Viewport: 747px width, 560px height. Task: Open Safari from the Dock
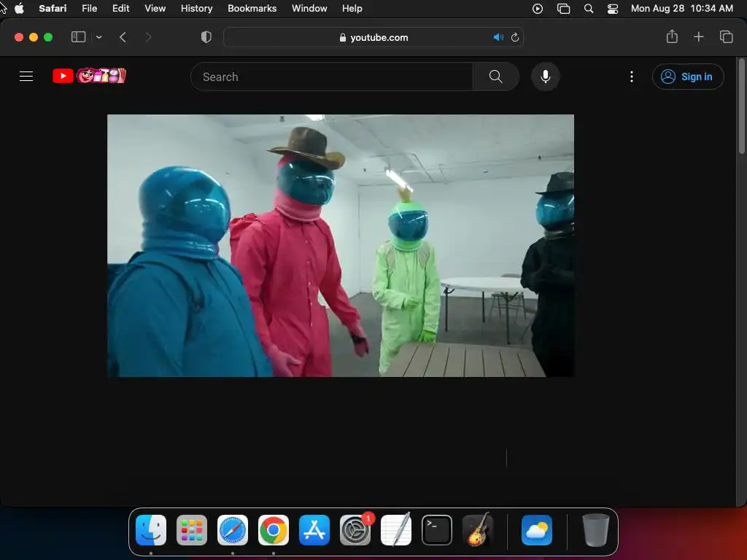click(233, 530)
